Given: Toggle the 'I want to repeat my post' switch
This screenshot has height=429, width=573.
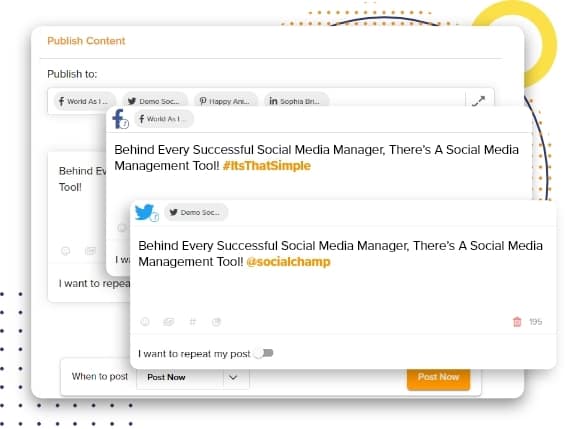Looking at the screenshot, I should tap(264, 353).
